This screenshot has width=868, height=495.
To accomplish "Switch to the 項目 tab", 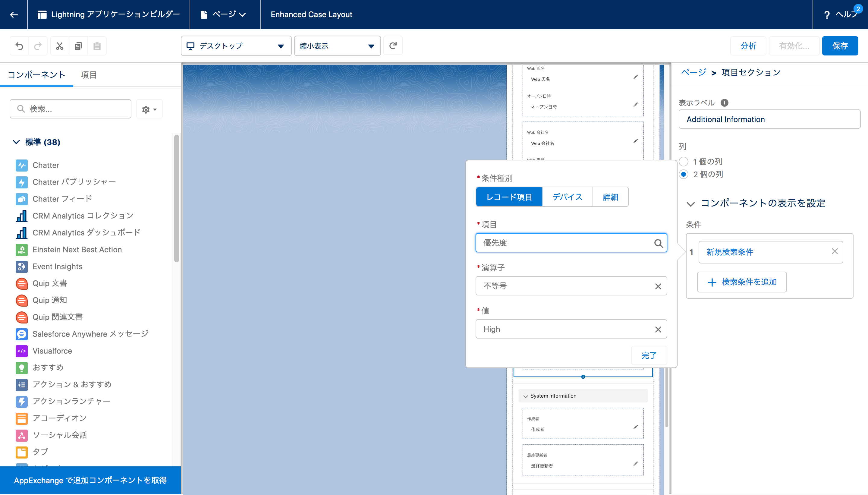I will click(89, 75).
